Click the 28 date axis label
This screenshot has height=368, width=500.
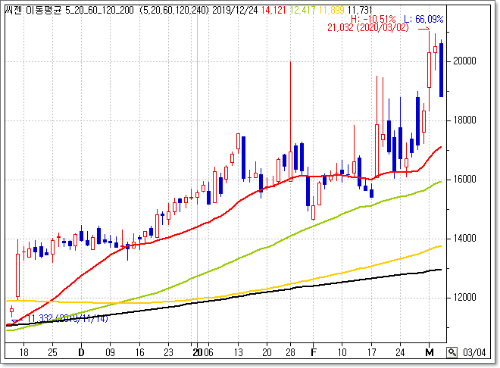(x=290, y=352)
